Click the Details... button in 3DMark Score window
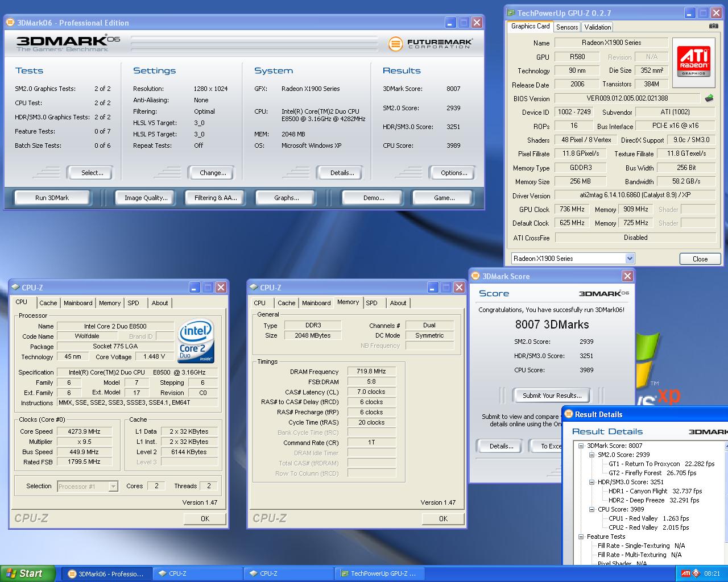Viewport: 728px width, 582px height. 501,446
